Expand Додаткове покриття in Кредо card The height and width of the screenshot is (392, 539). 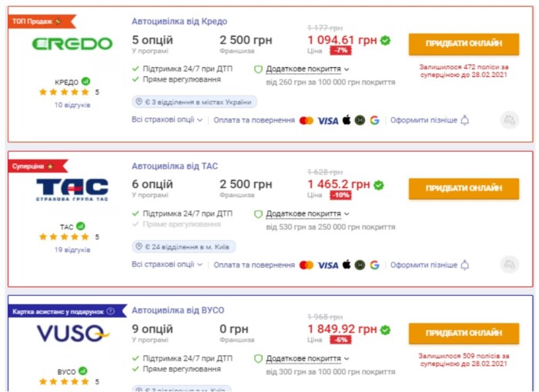click(308, 69)
